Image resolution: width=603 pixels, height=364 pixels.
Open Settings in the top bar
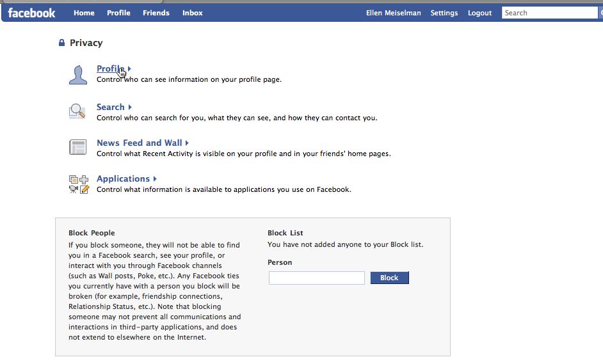(444, 13)
